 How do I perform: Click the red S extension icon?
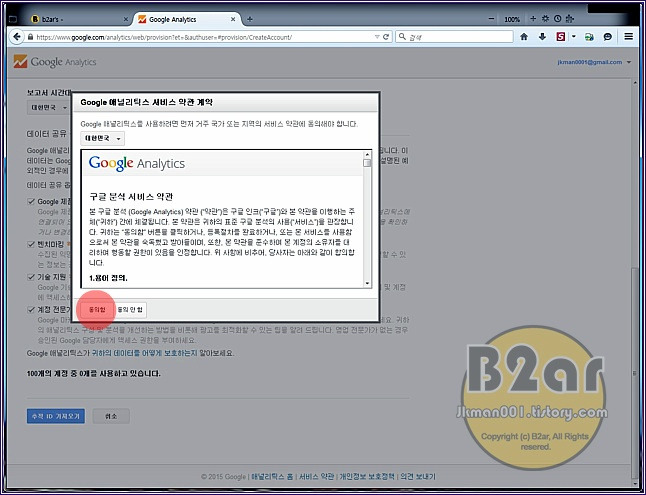click(560, 37)
